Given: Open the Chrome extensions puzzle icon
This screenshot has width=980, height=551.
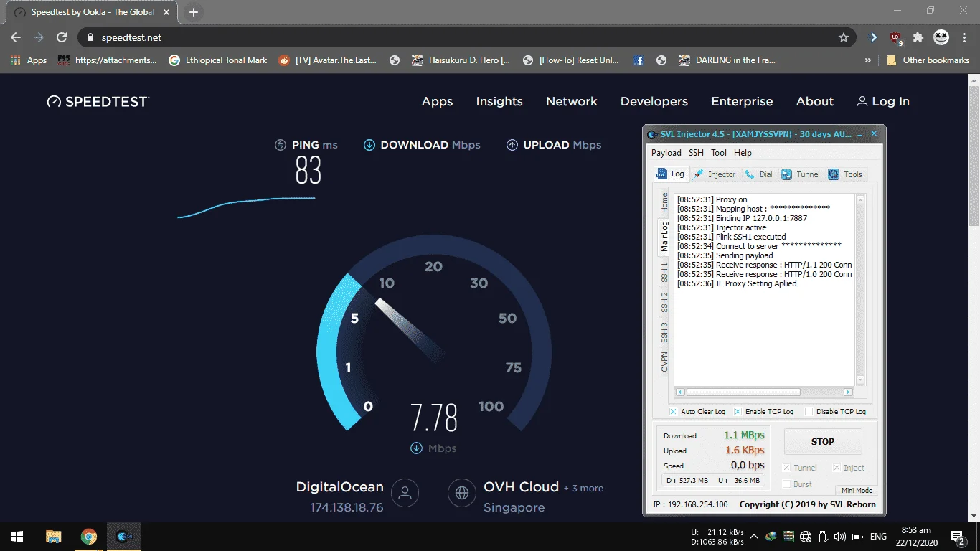Looking at the screenshot, I should [918, 37].
